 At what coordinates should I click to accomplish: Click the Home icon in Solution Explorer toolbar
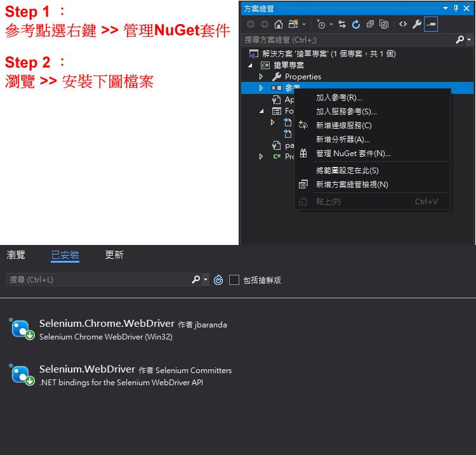[279, 25]
